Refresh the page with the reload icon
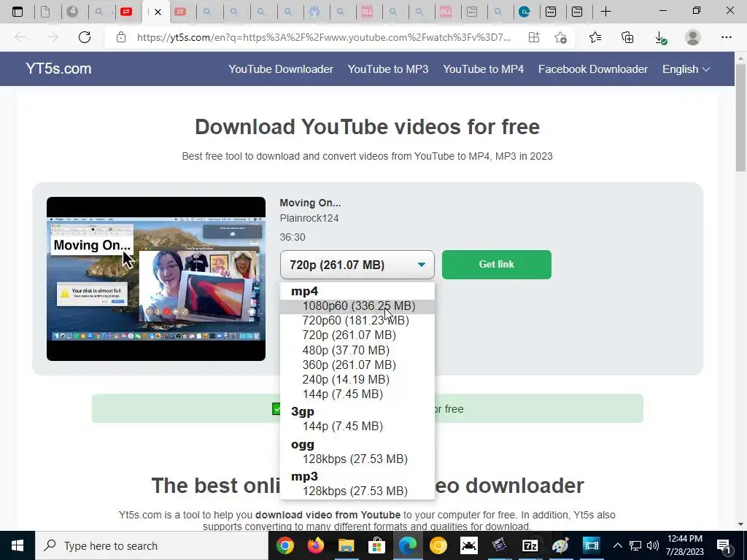Image resolution: width=747 pixels, height=560 pixels. point(85,37)
